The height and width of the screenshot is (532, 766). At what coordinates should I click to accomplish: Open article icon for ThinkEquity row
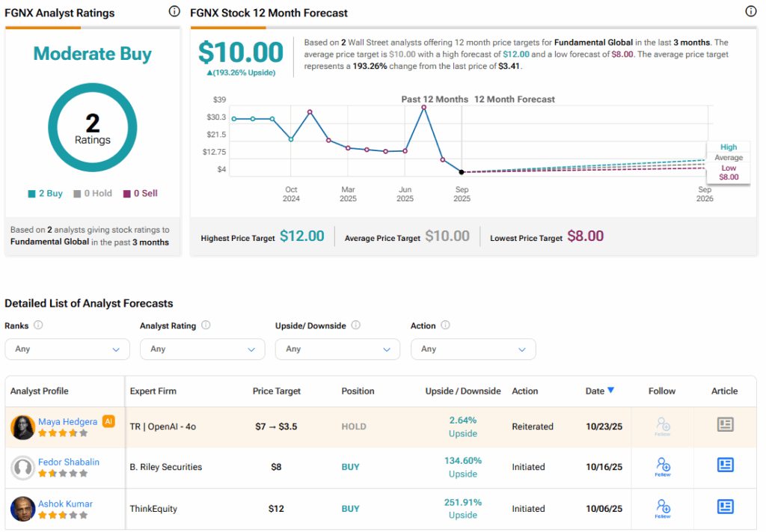click(x=724, y=507)
